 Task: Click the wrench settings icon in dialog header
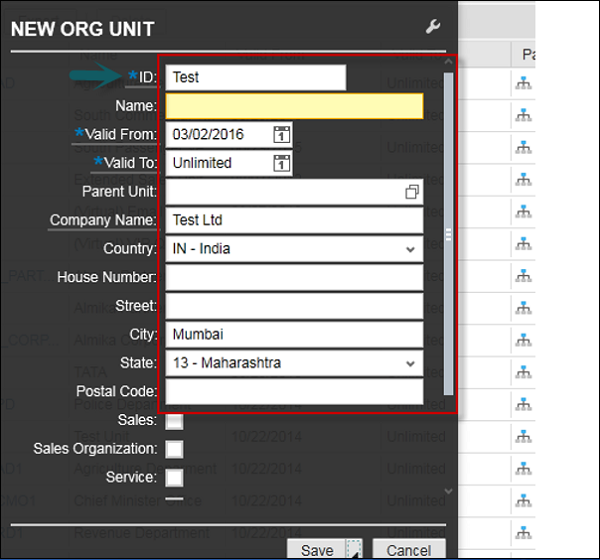[x=432, y=27]
